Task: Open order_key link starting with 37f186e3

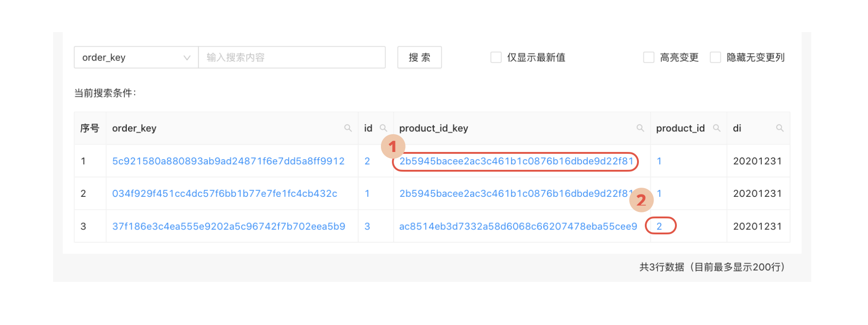Action: click(x=229, y=226)
